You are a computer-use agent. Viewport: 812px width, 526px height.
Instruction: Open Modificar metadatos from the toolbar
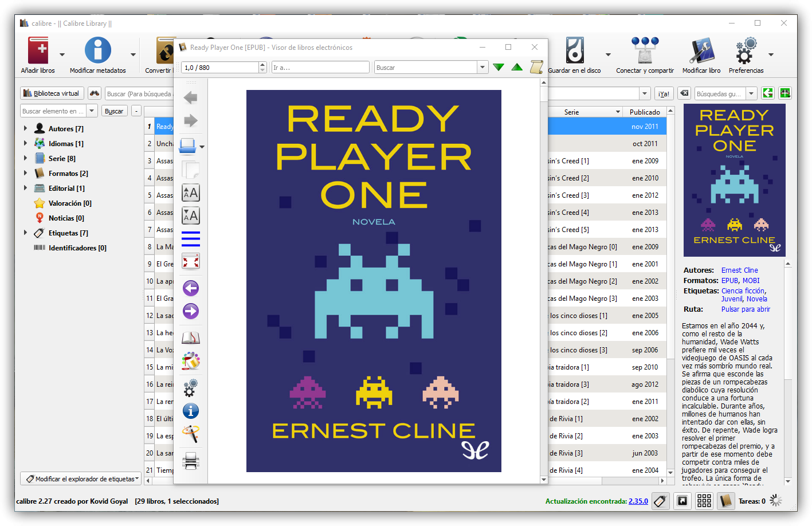click(98, 50)
